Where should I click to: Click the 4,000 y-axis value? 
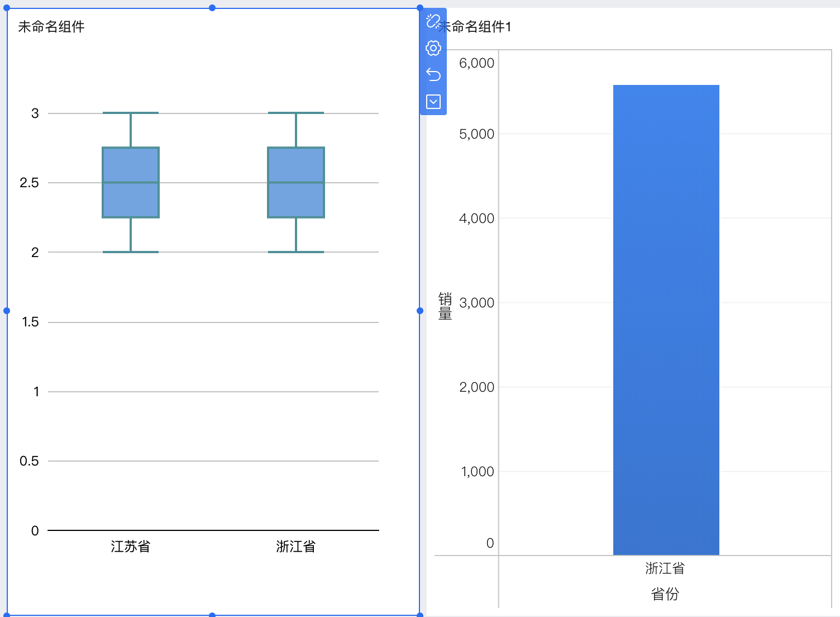pos(476,219)
